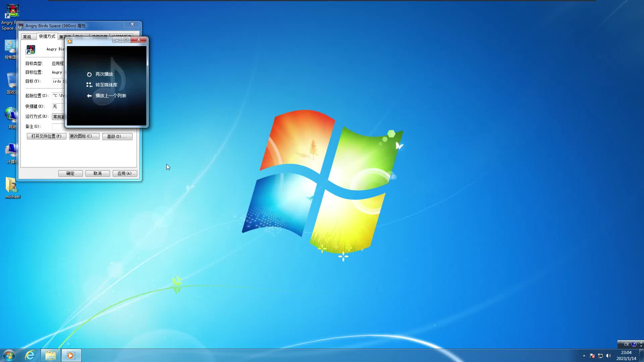Switch to the 兼容性 (Compatibility) tab
Screen dimensions: 644x362
coord(64,37)
